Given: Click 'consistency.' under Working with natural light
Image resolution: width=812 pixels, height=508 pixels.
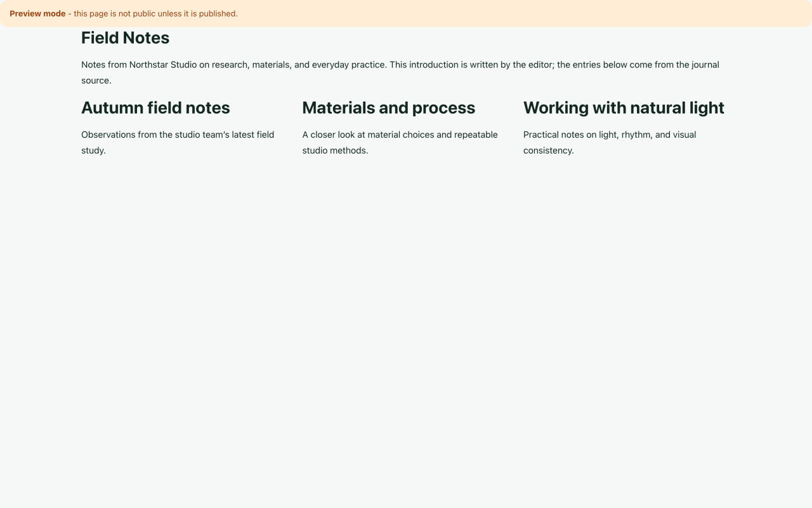Looking at the screenshot, I should 549,150.
